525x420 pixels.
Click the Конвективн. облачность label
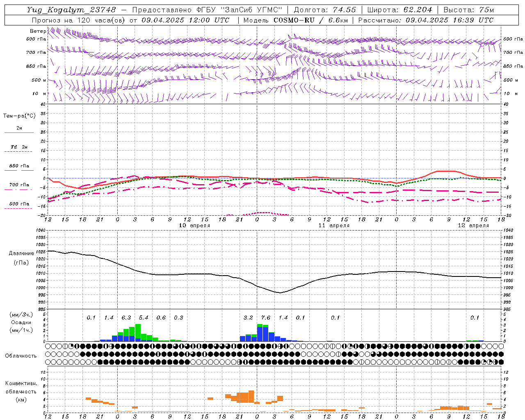tap(21, 388)
